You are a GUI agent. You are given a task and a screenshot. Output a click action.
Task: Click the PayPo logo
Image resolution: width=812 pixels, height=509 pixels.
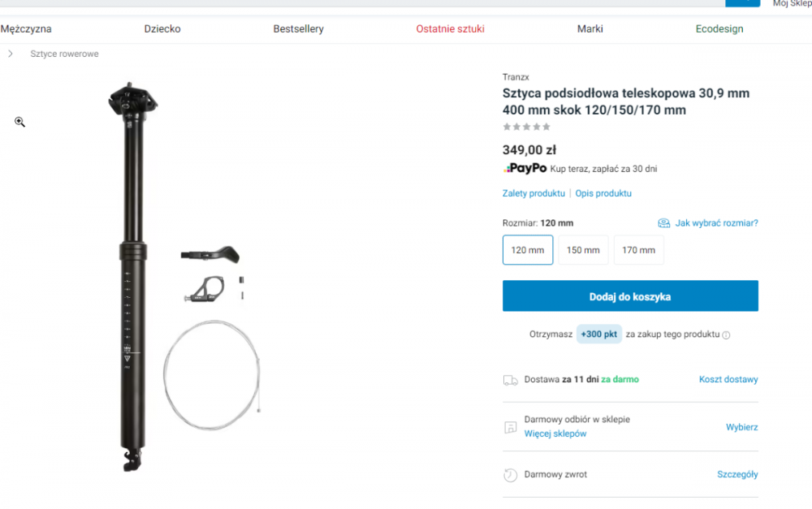(525, 168)
